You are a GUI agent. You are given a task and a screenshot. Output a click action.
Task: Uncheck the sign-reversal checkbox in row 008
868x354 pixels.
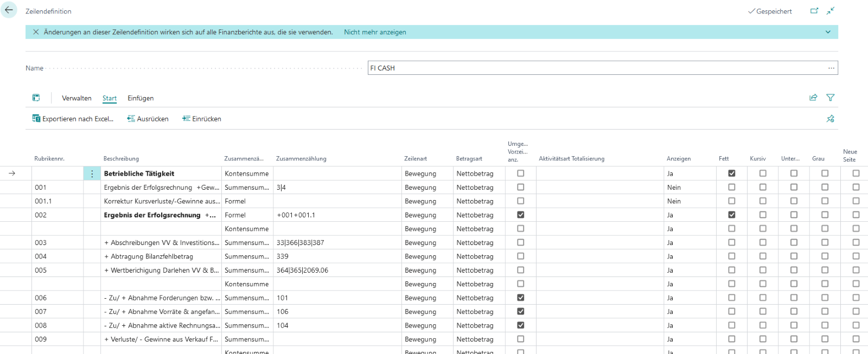(x=521, y=325)
